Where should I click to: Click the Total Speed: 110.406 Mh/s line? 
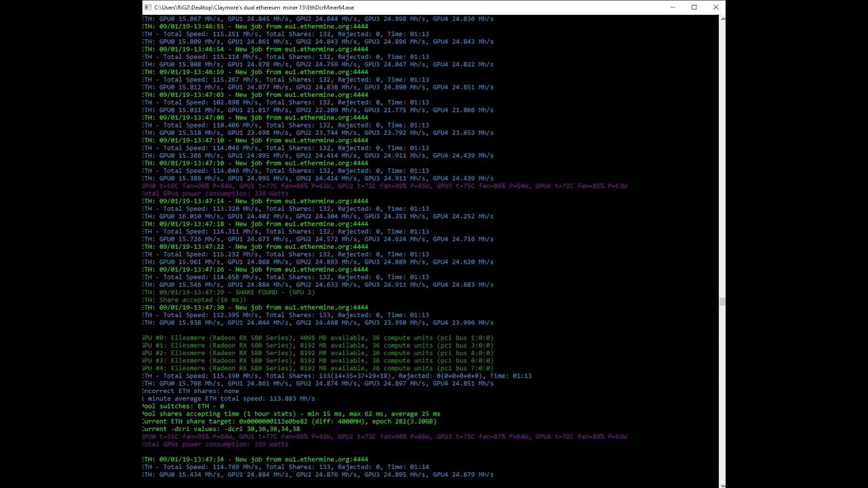click(x=285, y=125)
